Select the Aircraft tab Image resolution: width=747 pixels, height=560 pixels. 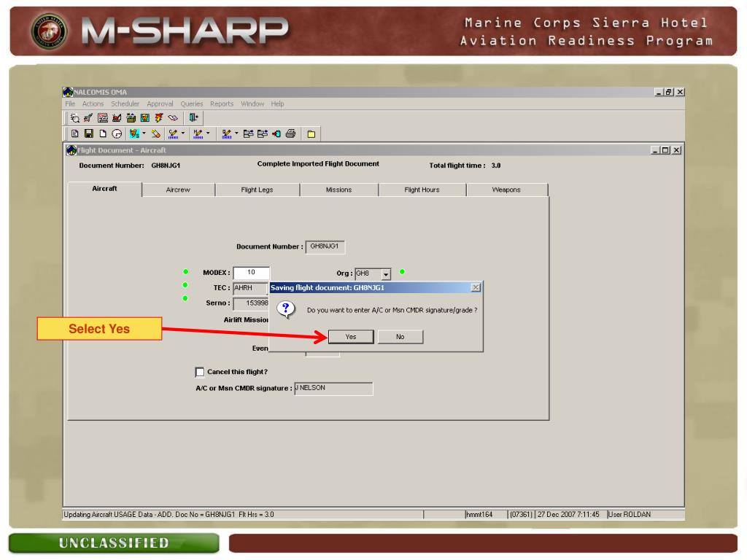coord(104,189)
